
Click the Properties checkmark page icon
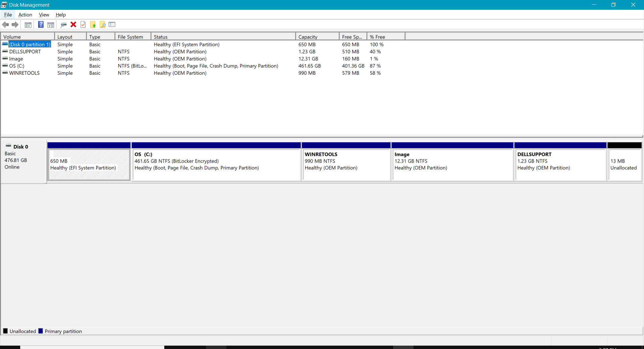pyautogui.click(x=83, y=24)
